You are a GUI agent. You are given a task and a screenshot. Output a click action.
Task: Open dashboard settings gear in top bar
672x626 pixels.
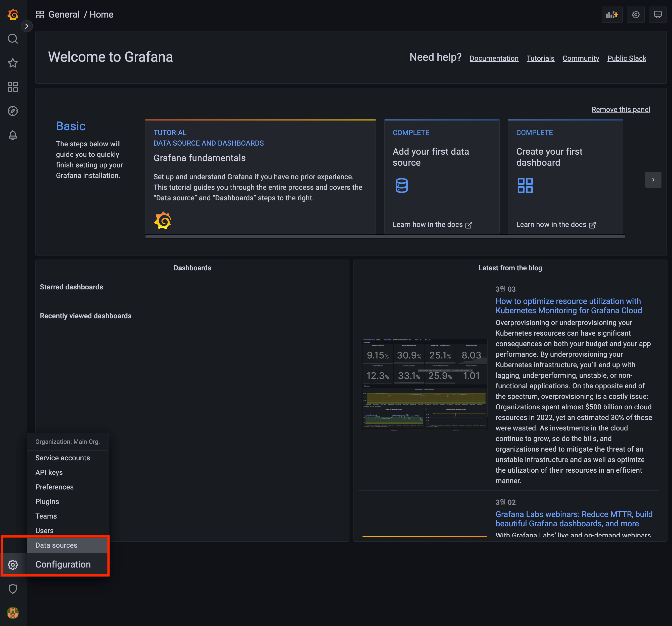(x=636, y=15)
